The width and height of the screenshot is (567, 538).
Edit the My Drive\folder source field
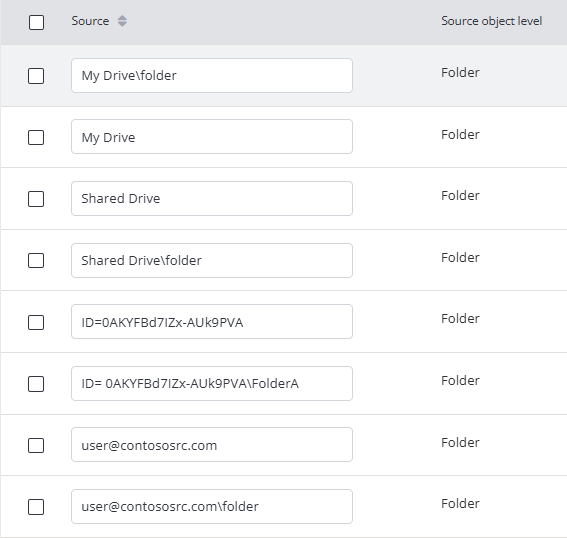coord(212,76)
